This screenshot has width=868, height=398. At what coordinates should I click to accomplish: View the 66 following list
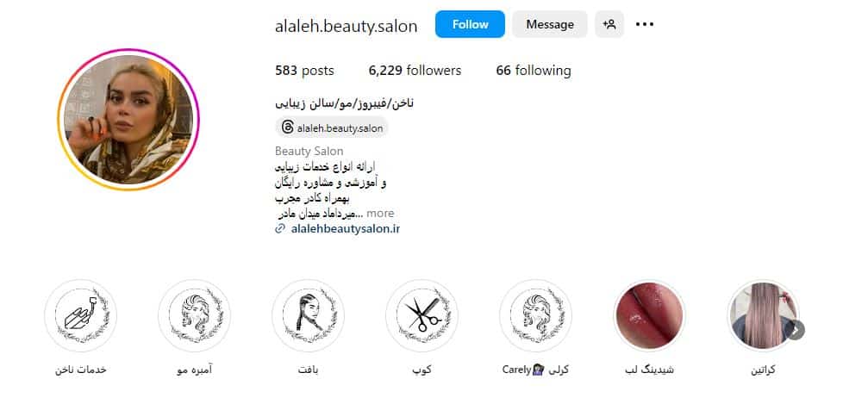533,71
